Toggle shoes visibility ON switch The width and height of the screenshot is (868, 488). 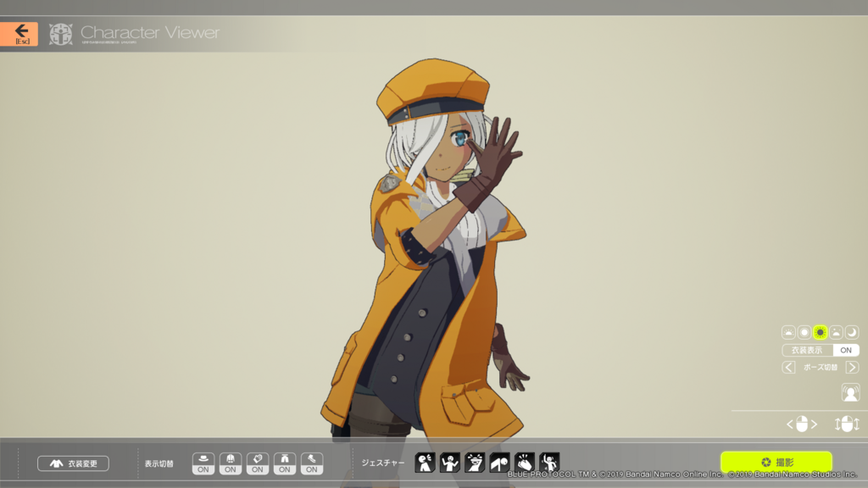(312, 463)
